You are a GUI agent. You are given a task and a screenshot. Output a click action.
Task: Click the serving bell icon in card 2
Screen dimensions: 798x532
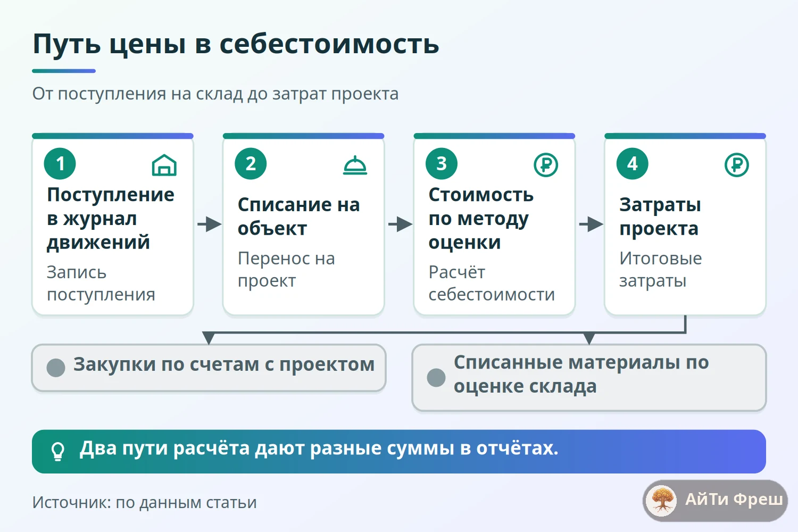click(355, 165)
